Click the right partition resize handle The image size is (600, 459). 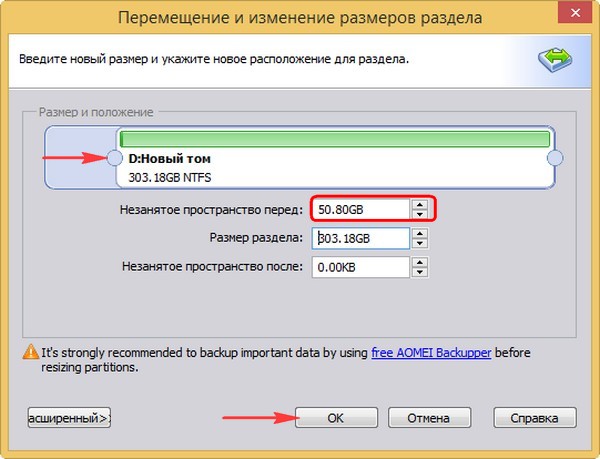coord(555,158)
